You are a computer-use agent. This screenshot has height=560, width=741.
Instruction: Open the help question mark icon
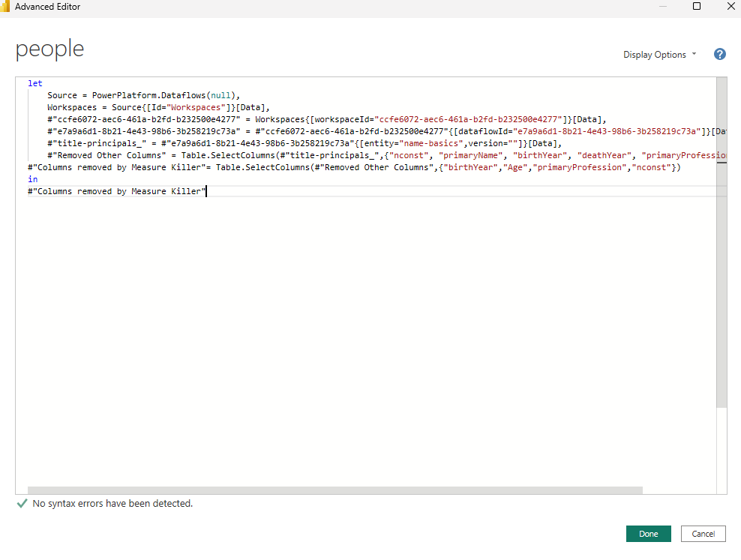[719, 54]
